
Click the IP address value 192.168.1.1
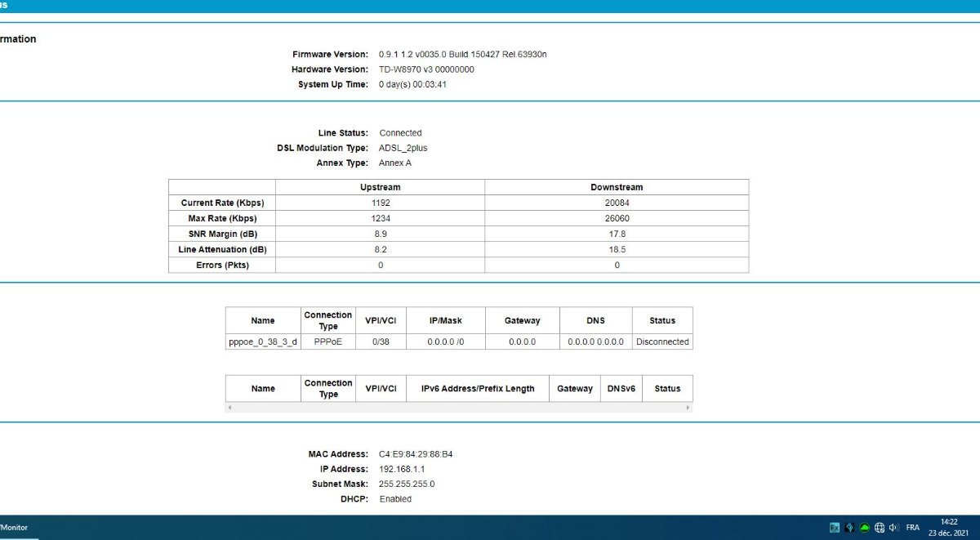coord(402,469)
